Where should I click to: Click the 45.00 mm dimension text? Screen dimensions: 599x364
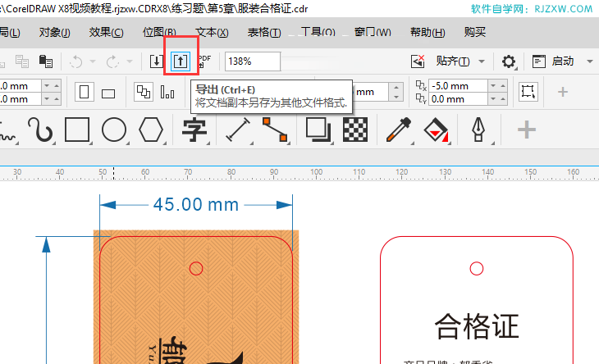pyautogui.click(x=196, y=204)
